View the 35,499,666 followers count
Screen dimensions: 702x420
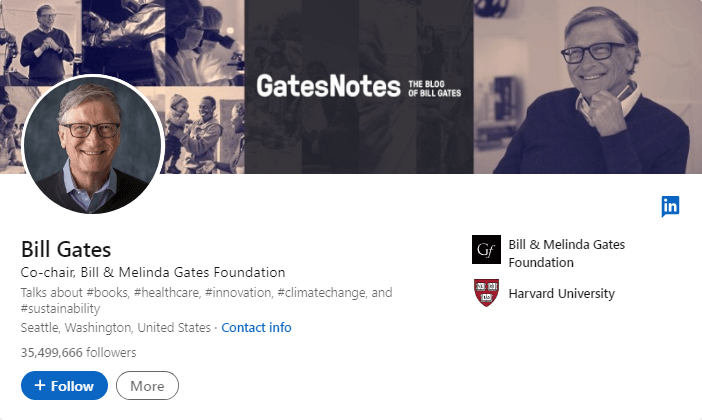pos(78,352)
